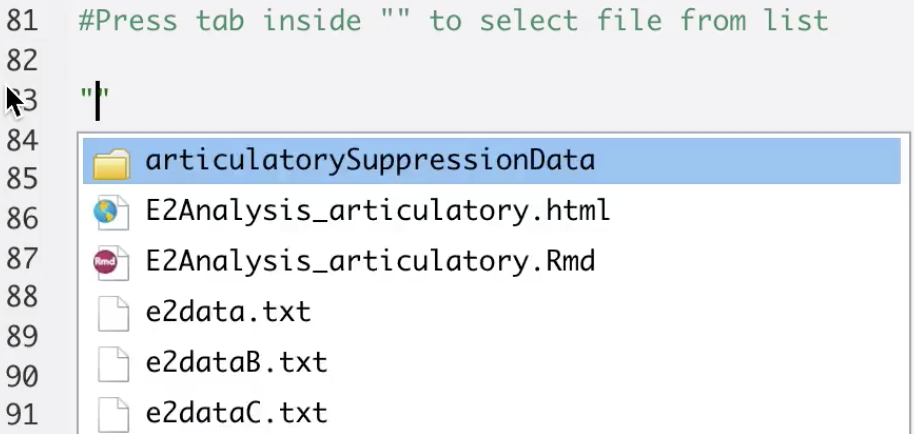Click line number 88 in gutter
This screenshot has height=434, width=922.
tap(21, 297)
